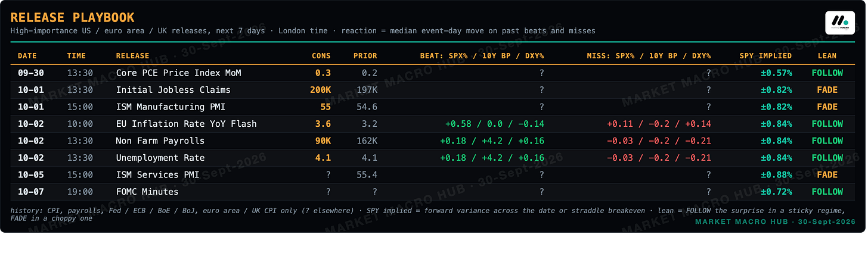Open the Non Farm Payrolls release
Screen dimensions: 868x253
tap(160, 141)
